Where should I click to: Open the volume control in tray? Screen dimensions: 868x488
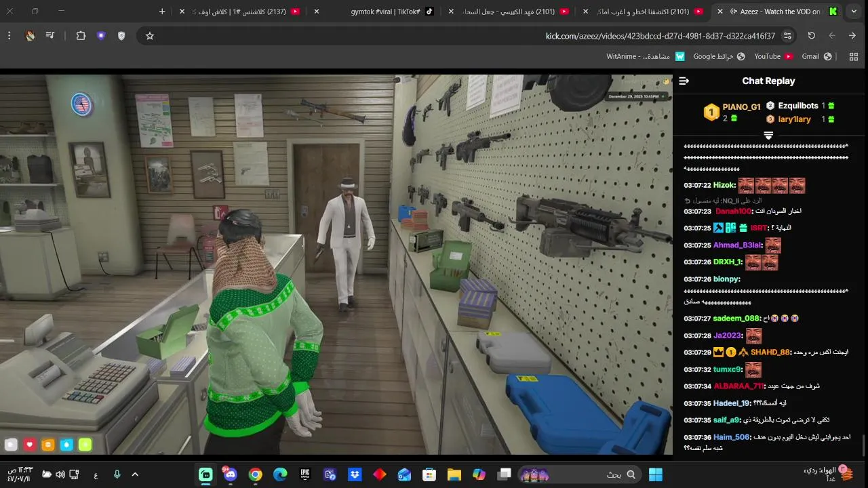[60, 474]
